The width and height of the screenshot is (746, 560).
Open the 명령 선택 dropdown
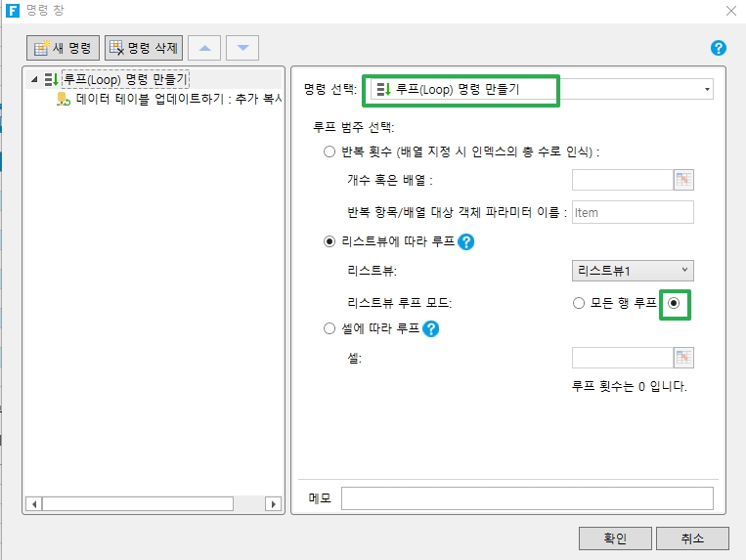[x=707, y=90]
